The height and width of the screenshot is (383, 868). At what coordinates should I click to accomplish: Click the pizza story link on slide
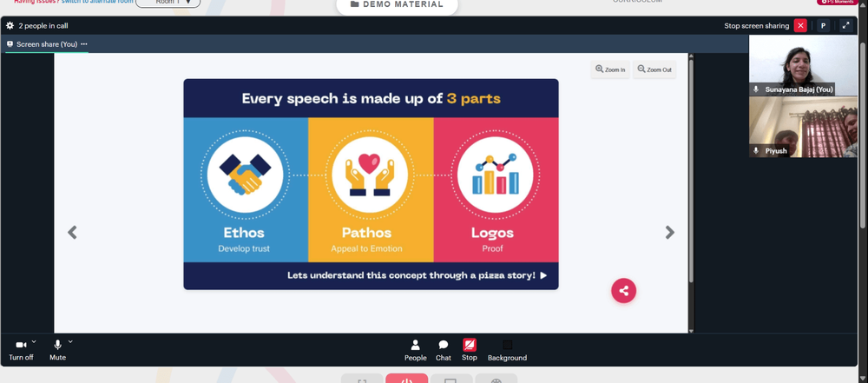(x=417, y=275)
